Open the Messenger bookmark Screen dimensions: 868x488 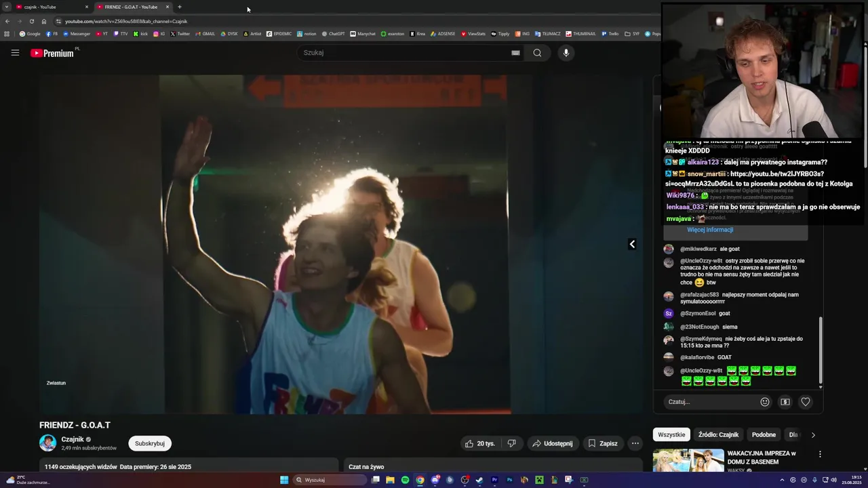pos(77,34)
